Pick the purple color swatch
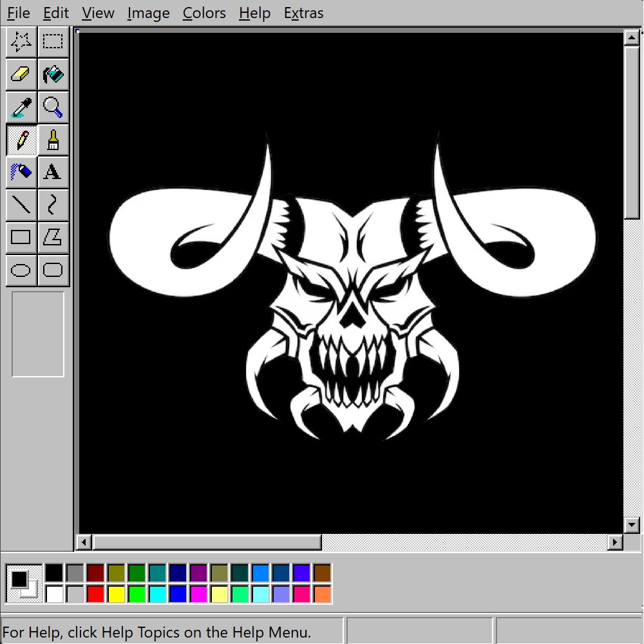Image resolution: width=644 pixels, height=644 pixels. click(199, 573)
